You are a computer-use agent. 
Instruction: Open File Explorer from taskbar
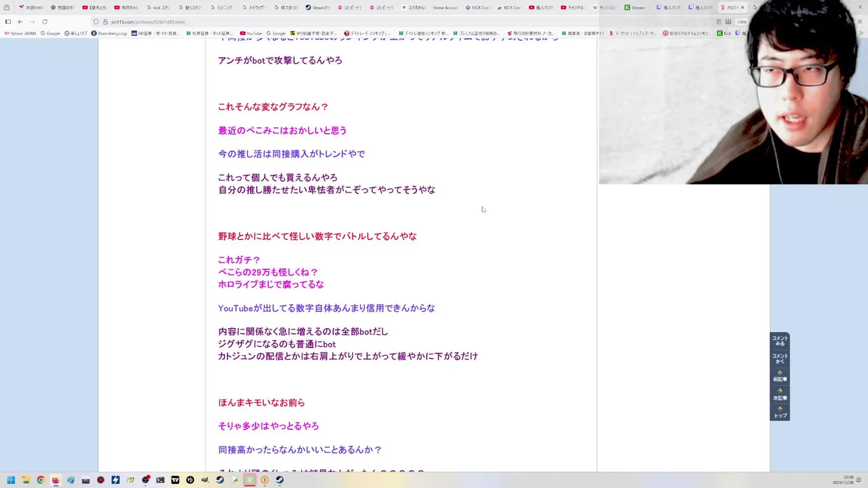tap(26, 480)
